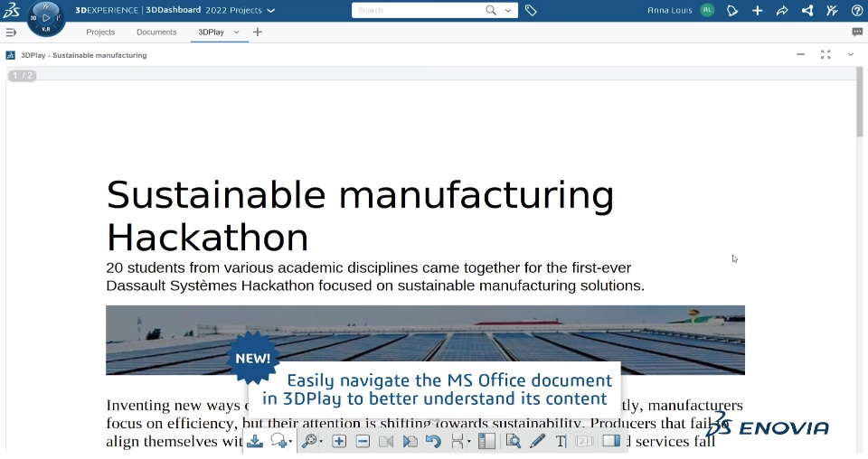Toggle the side panel icon in the toolbar
This screenshot has height=459, width=868.
pyautogui.click(x=611, y=441)
